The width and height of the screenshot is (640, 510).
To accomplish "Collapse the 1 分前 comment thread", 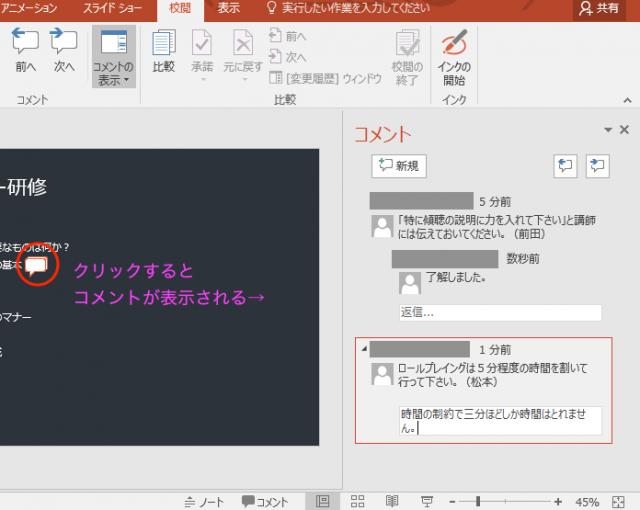I will coord(363,349).
